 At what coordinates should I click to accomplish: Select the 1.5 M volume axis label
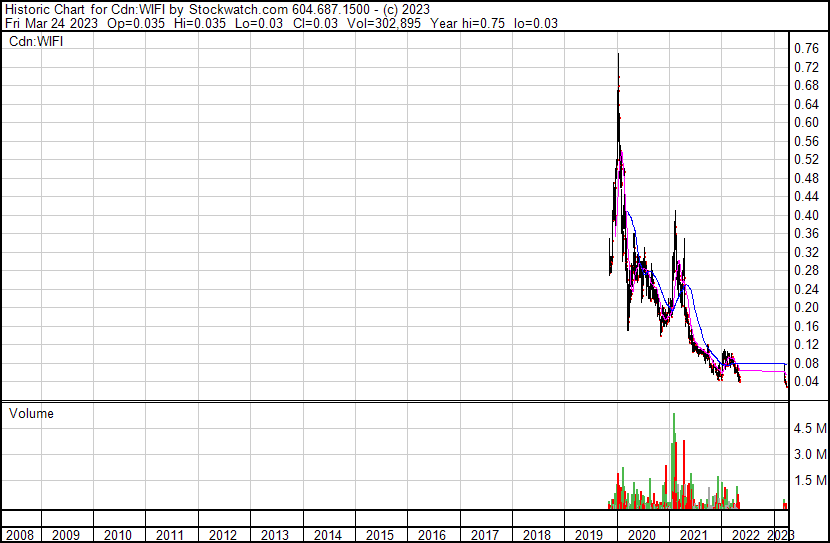[808, 481]
